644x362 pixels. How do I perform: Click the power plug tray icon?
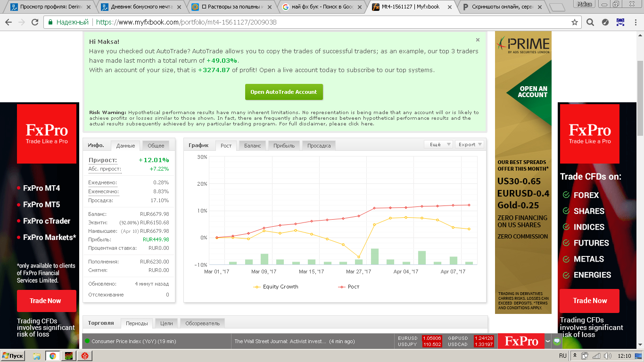(585, 356)
